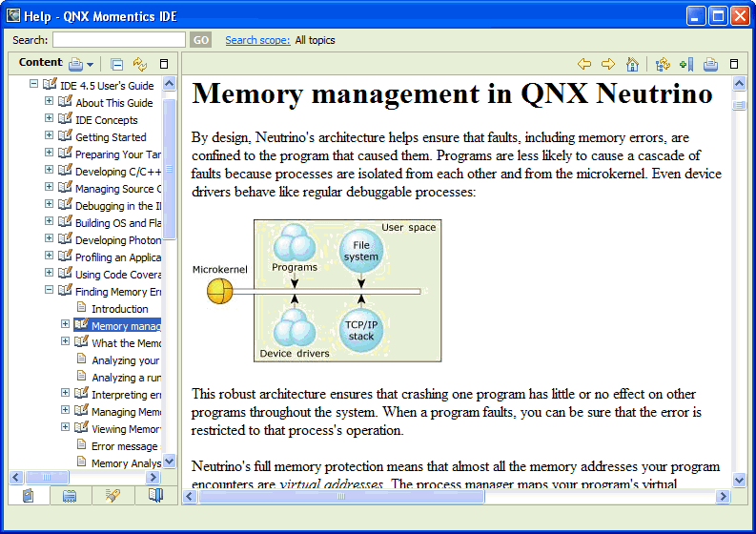756x534 pixels.
Task: Click the Back navigation arrow
Action: 584,65
